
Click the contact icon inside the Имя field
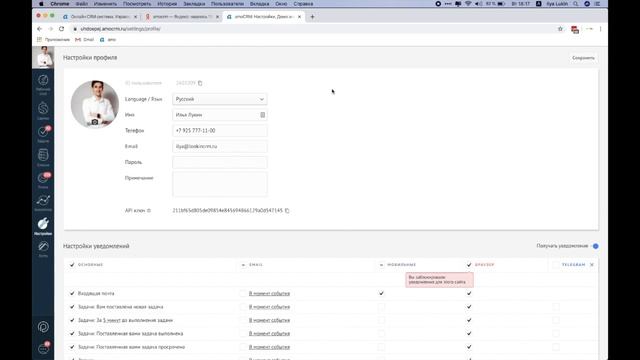pyautogui.click(x=262, y=115)
